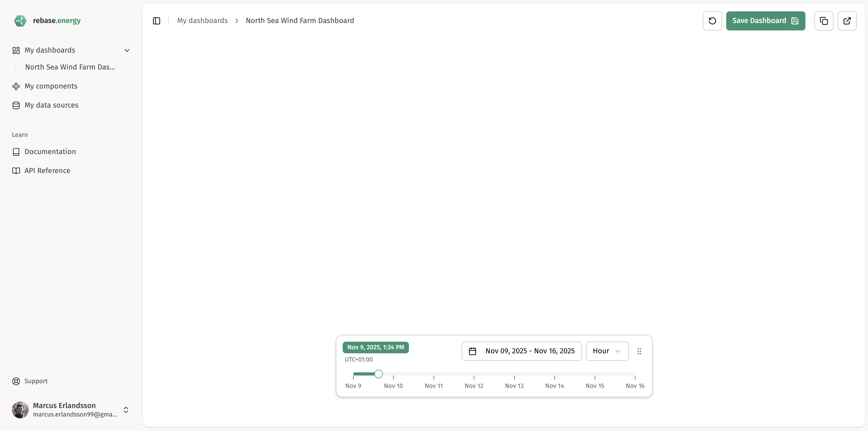The width and height of the screenshot is (868, 431).
Task: Open dashboard in new window icon
Action: [x=847, y=21]
